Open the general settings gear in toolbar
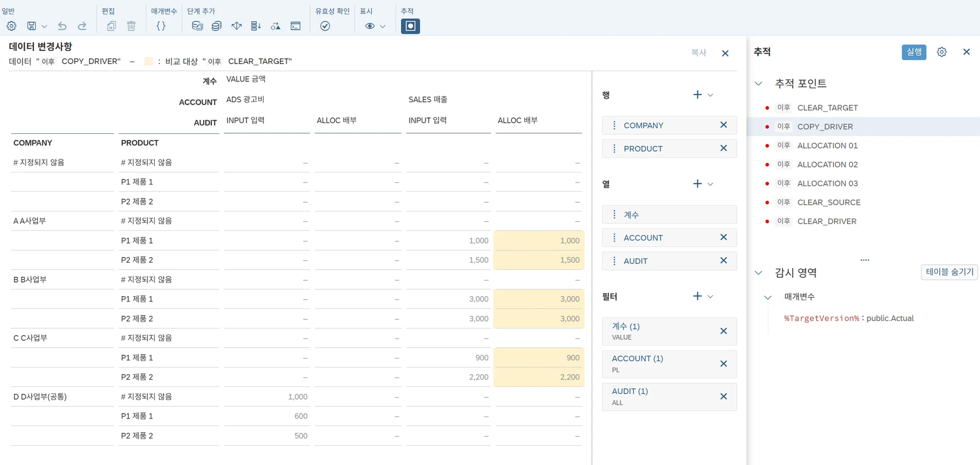The width and height of the screenshot is (980, 465). 11,26
